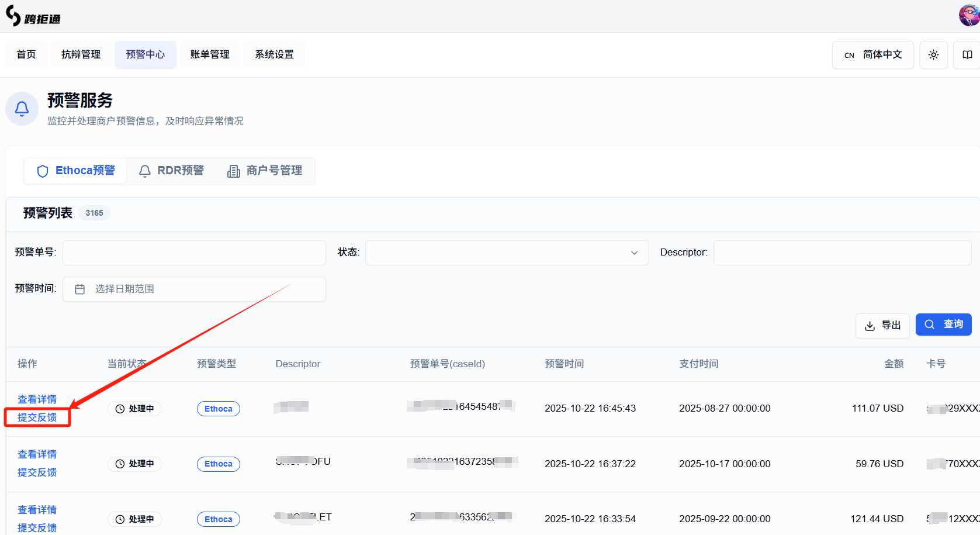Click Ethoca tag in the 111.07 USD row

[x=219, y=409]
